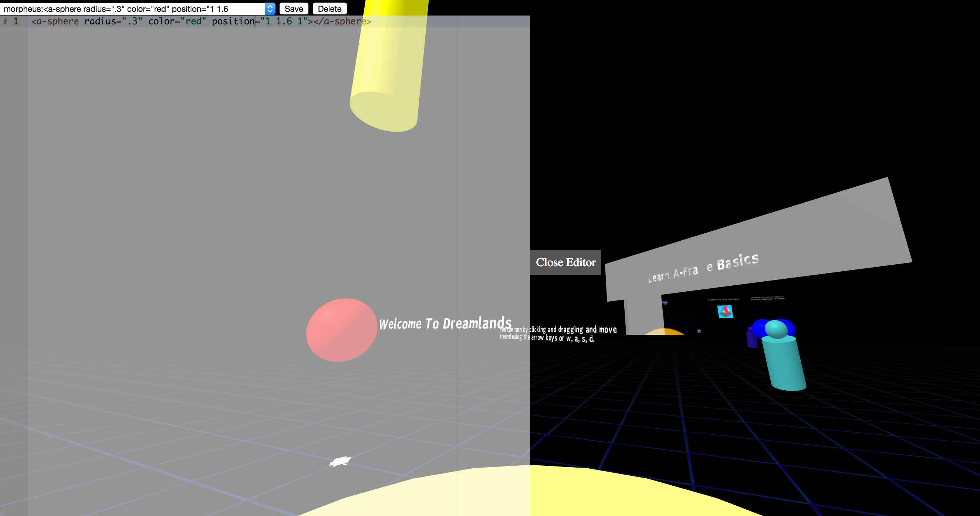Click the line number 1 in gutter

[16, 21]
